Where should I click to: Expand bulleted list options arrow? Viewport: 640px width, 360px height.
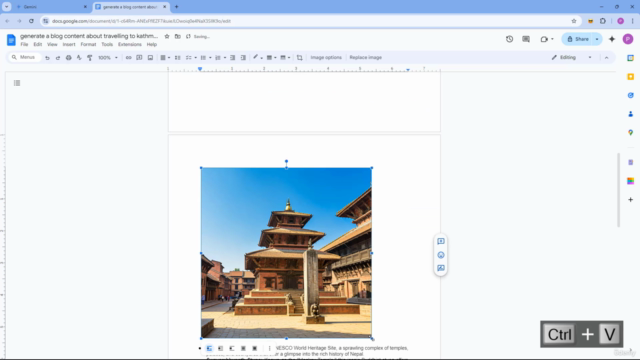click(x=210, y=58)
